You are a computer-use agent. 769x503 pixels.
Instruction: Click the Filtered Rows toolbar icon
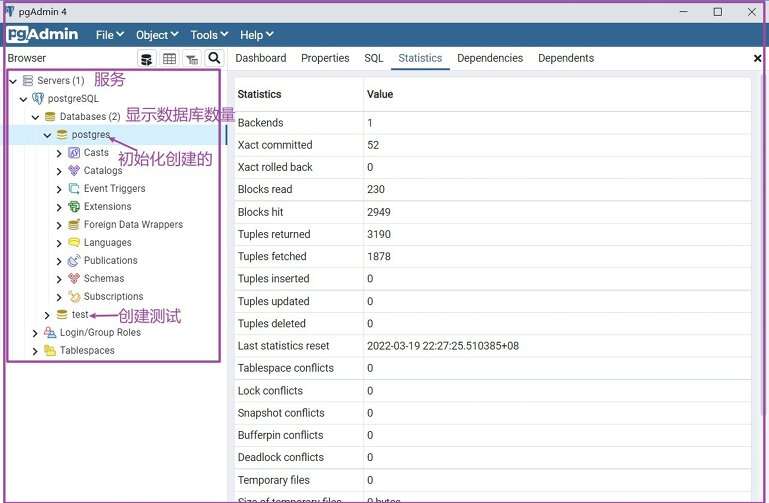coord(192,58)
